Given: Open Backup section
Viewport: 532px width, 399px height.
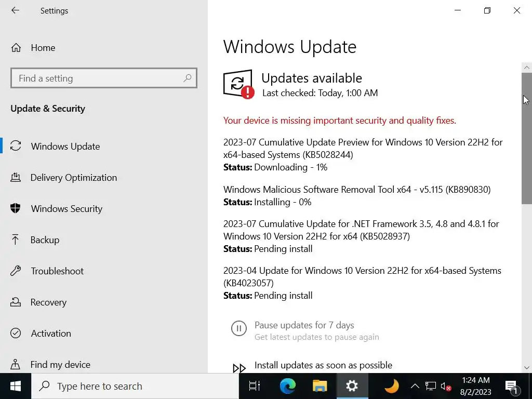Looking at the screenshot, I should coord(104,240).
